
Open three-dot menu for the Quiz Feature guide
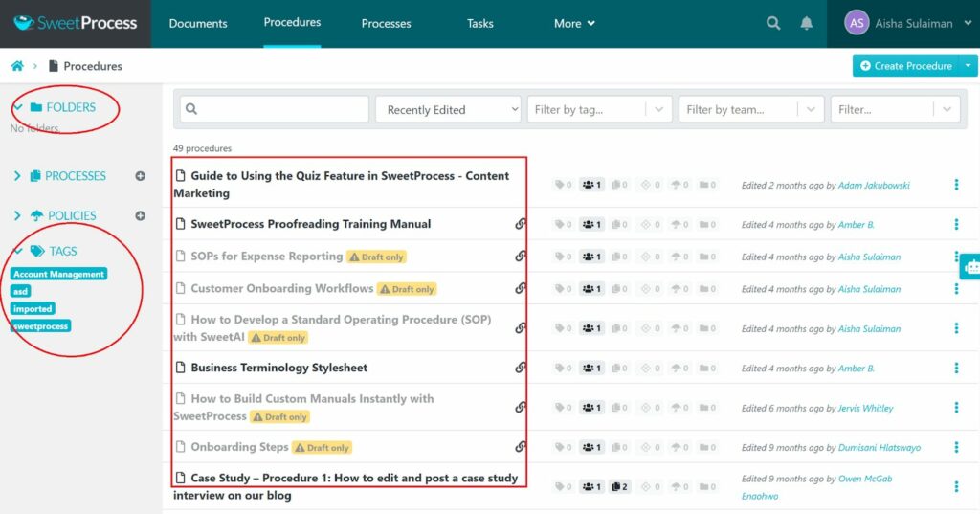[956, 185]
